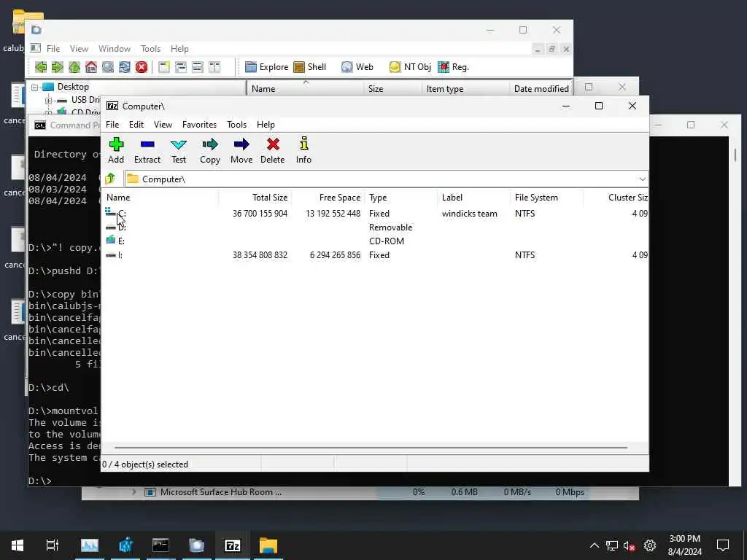The image size is (747, 560).
Task: Sort by Name column in 7-Zip
Action: (x=160, y=197)
